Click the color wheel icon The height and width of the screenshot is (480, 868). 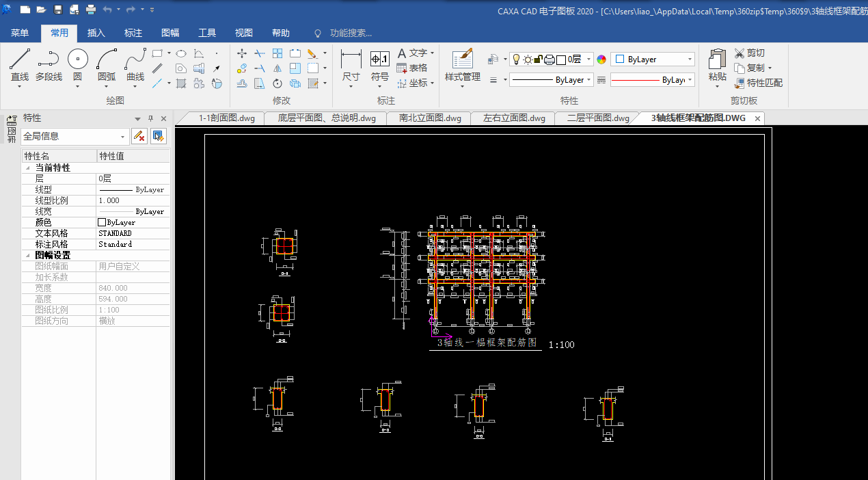coord(601,59)
